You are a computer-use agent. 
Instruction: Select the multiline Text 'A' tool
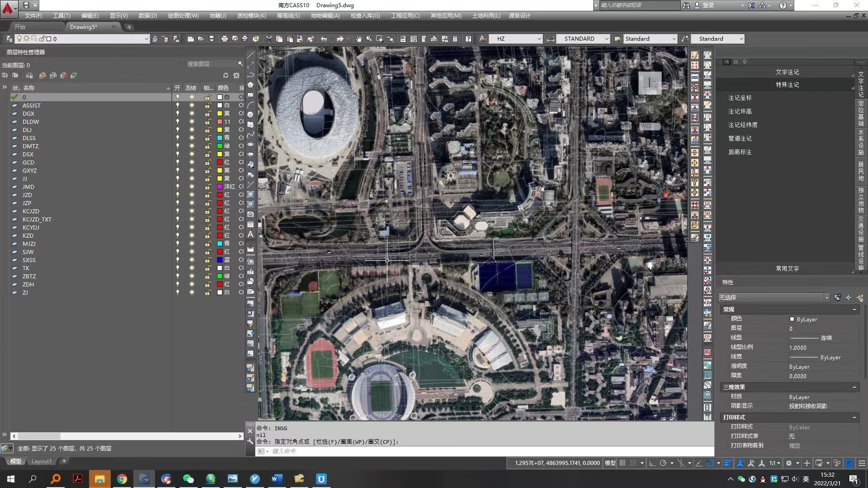(250, 235)
